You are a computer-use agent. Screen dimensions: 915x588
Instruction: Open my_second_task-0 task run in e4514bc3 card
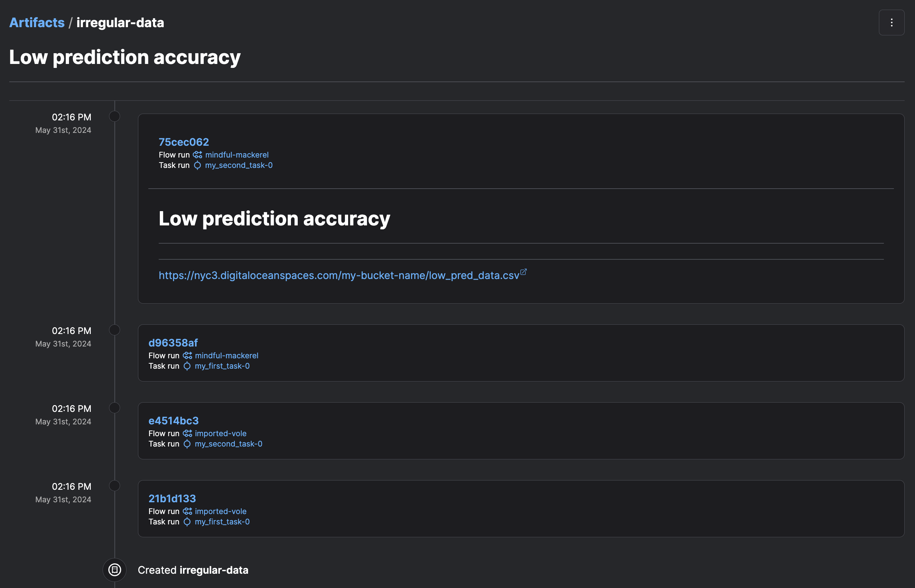click(x=228, y=444)
